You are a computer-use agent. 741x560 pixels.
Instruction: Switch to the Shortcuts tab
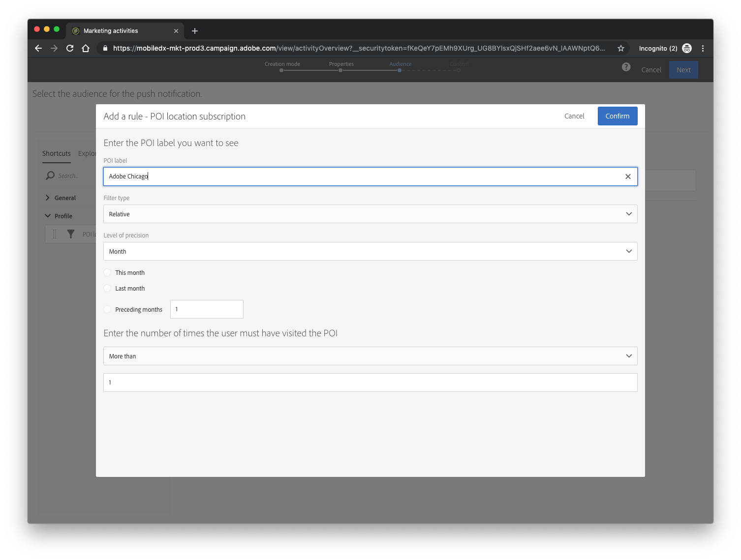point(56,153)
